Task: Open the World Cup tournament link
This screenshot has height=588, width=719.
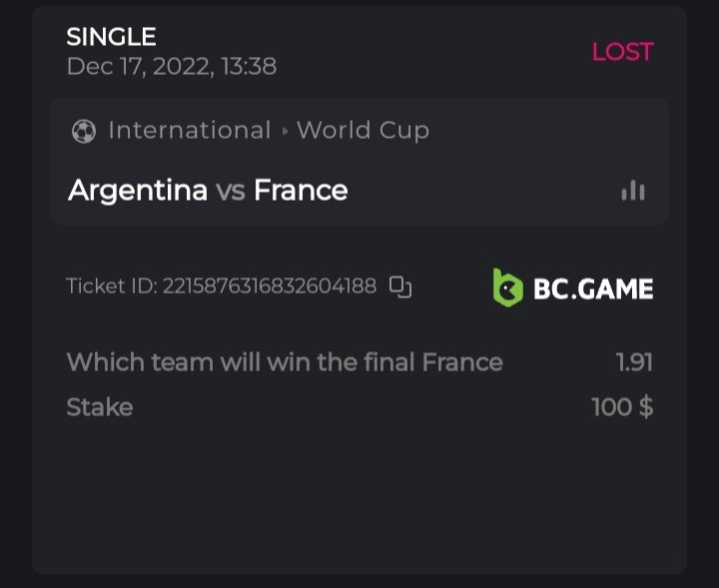Action: 362,131
